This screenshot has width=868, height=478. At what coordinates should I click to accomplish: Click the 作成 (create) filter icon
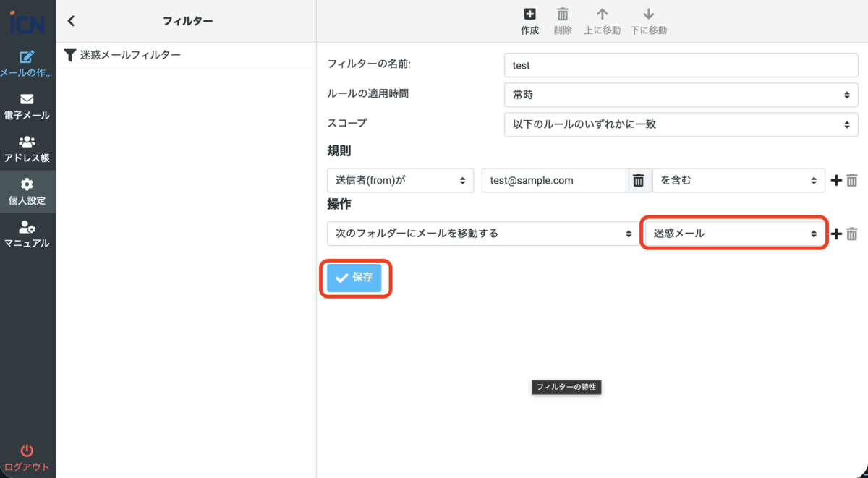529,20
